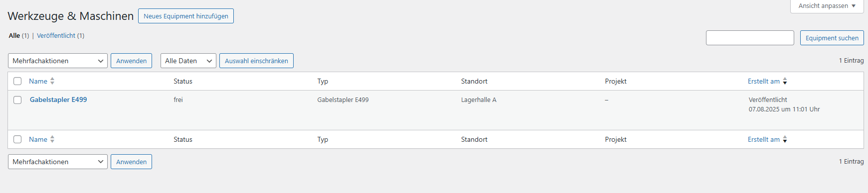Expand the Ansicht anpassen panel

pos(827,6)
